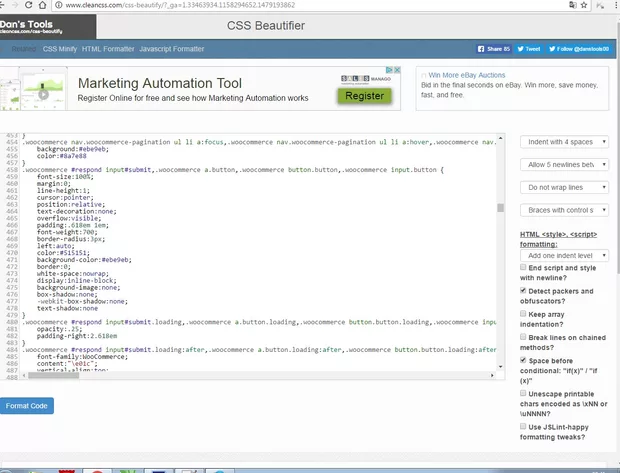The width and height of the screenshot is (620, 473).
Task: Click inside the CSS code text area
Action: click(x=250, y=250)
